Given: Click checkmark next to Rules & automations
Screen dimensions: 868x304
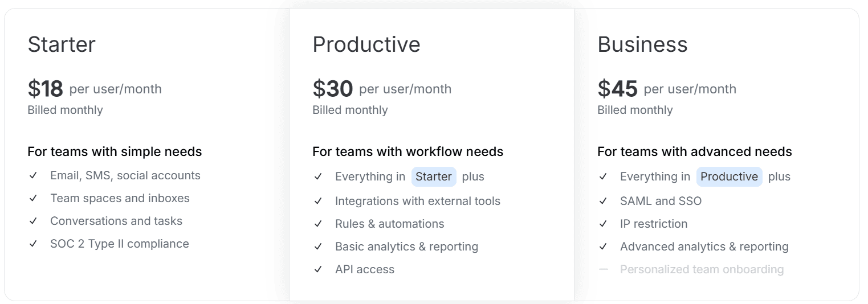Looking at the screenshot, I should coord(318,224).
